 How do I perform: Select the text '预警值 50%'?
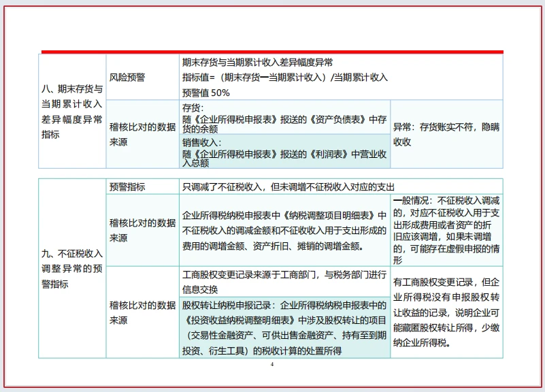tap(205, 93)
